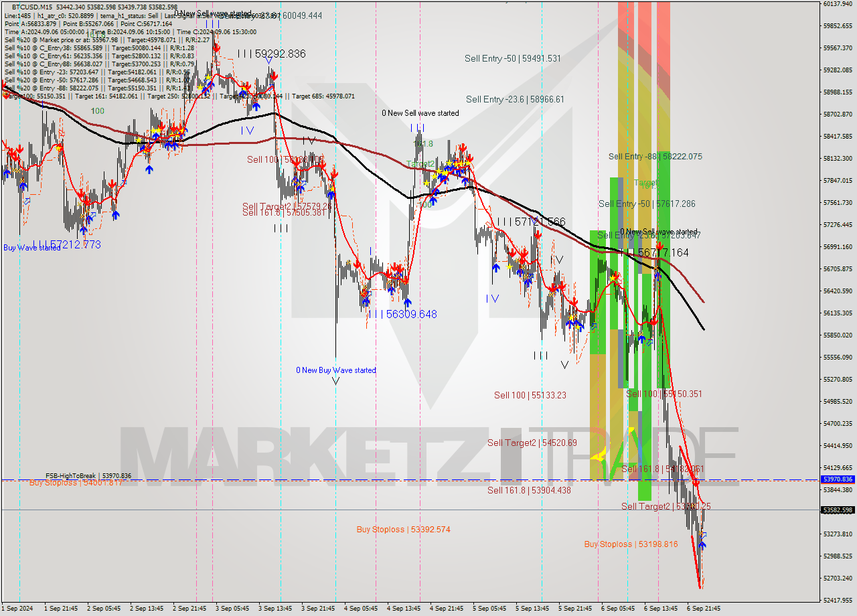Click the 'I I I 56717.164' wave label

click(654, 252)
